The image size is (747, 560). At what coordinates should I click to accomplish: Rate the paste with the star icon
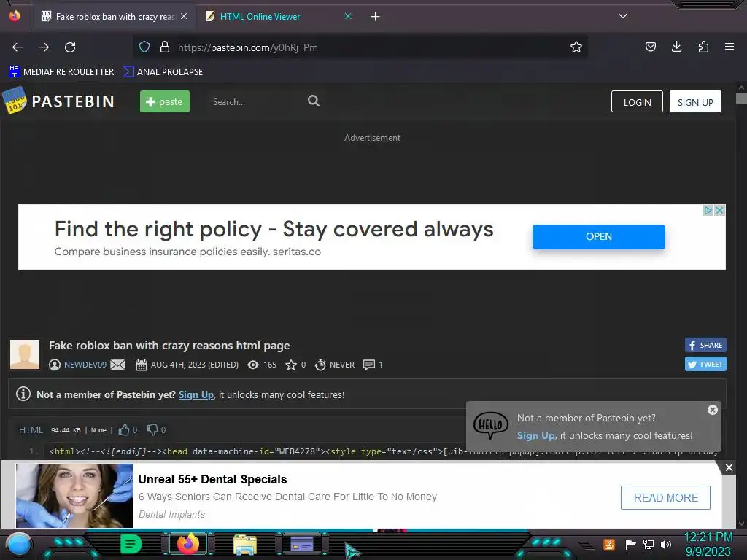pyautogui.click(x=290, y=365)
